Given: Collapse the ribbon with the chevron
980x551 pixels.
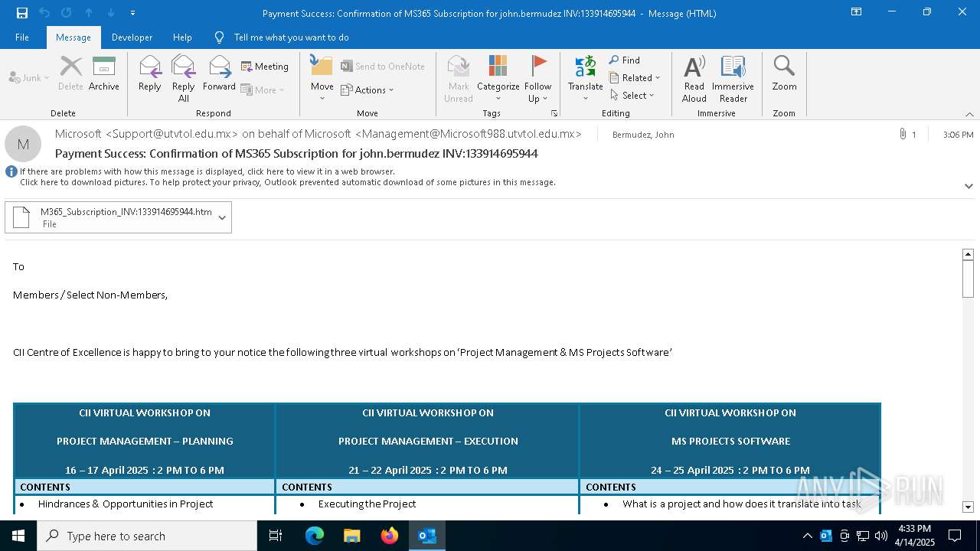Looking at the screenshot, I should 969,114.
